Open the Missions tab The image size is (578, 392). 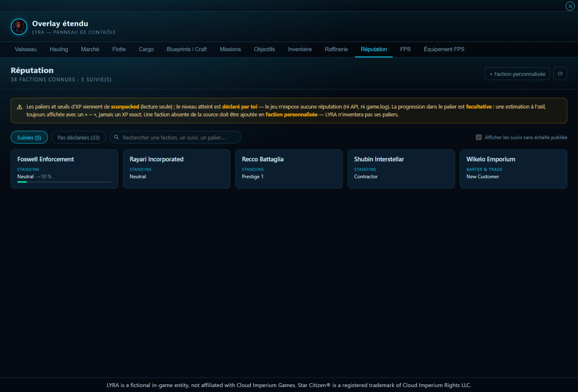230,49
